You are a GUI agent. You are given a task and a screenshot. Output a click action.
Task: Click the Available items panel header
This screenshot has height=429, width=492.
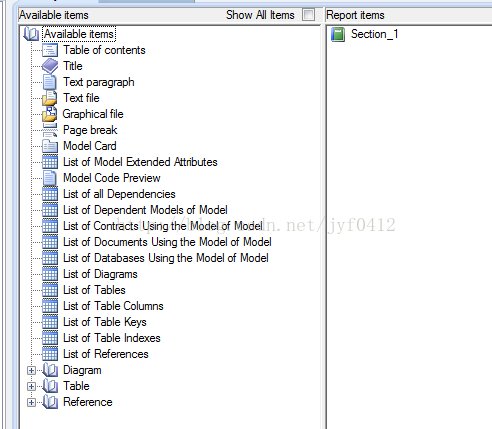tap(54, 15)
